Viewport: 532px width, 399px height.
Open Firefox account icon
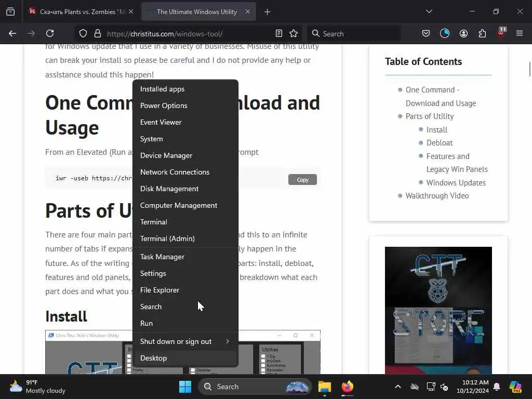click(463, 33)
